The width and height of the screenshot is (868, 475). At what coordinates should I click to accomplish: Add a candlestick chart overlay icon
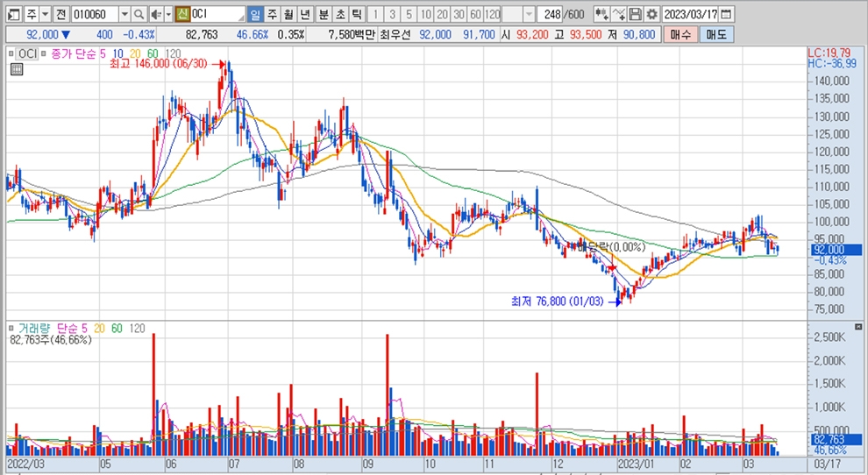click(601, 14)
